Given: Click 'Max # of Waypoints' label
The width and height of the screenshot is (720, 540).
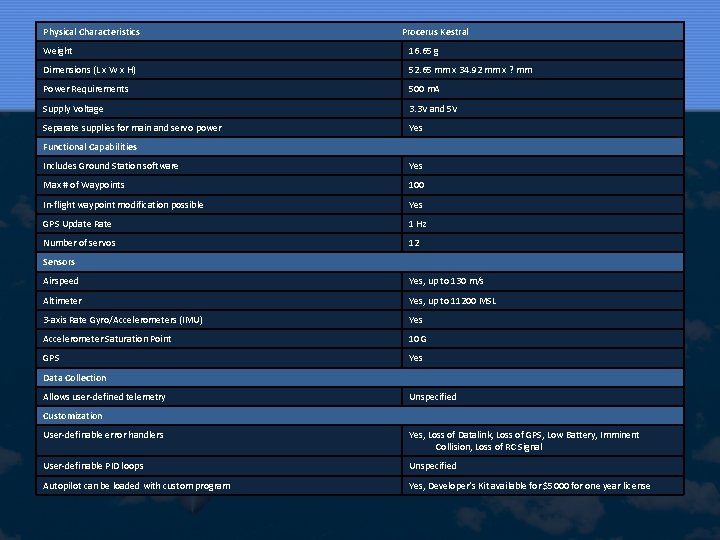Looking at the screenshot, I should [84, 185].
